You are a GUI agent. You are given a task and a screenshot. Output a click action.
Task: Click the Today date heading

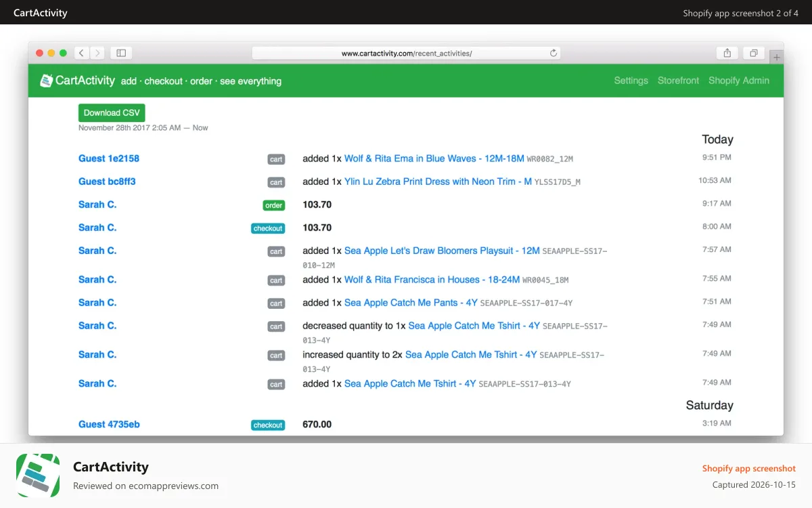coord(717,140)
